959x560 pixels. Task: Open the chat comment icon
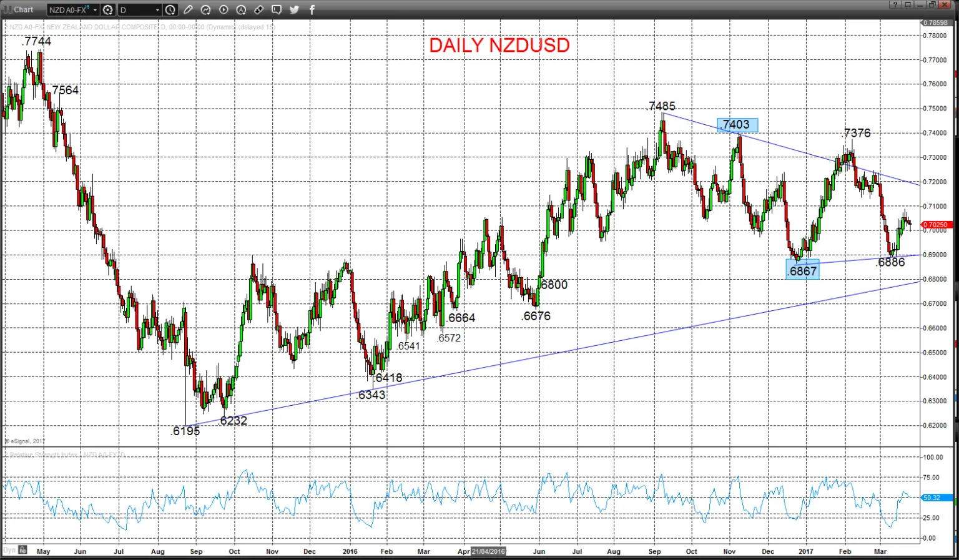tap(277, 10)
